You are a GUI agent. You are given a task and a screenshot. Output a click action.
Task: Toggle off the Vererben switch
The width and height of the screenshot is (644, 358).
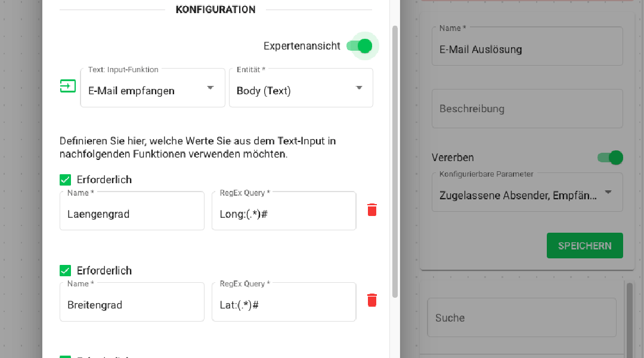pos(610,158)
